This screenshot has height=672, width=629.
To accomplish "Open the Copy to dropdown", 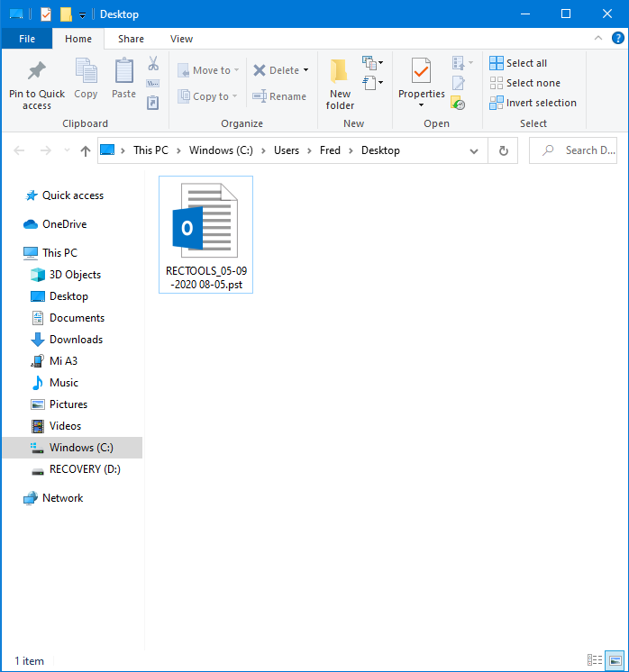I will coord(207,96).
